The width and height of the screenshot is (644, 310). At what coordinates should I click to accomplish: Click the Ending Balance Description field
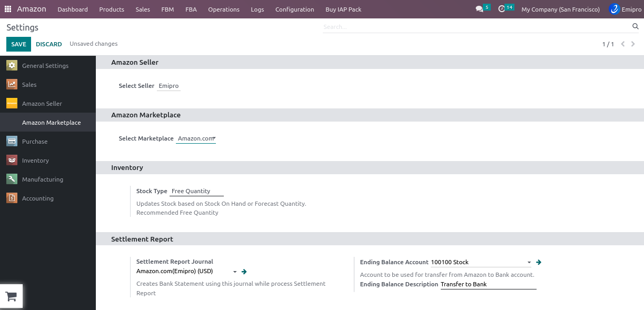pos(488,284)
